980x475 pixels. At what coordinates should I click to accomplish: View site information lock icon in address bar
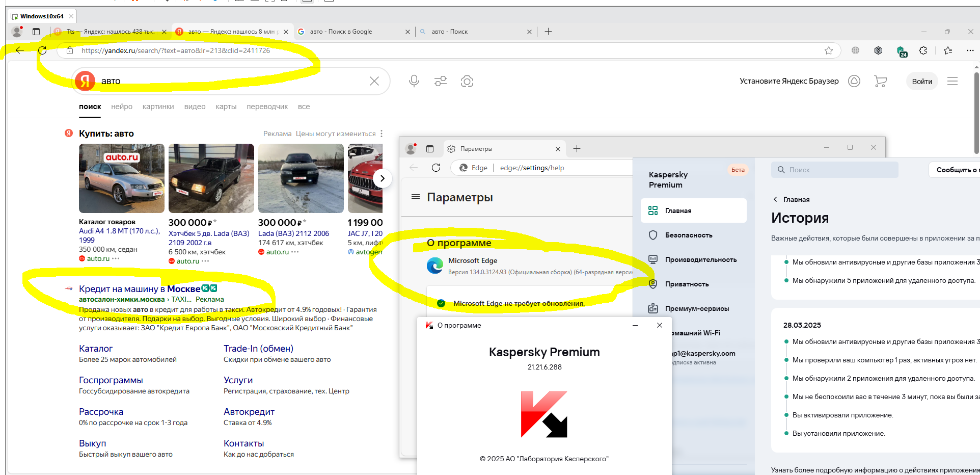70,50
